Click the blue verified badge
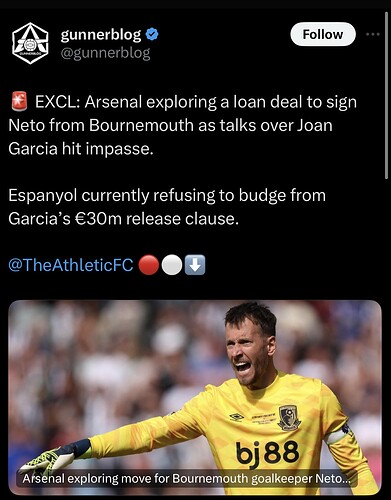Image resolution: width=391 pixels, height=500 pixels. click(152, 34)
